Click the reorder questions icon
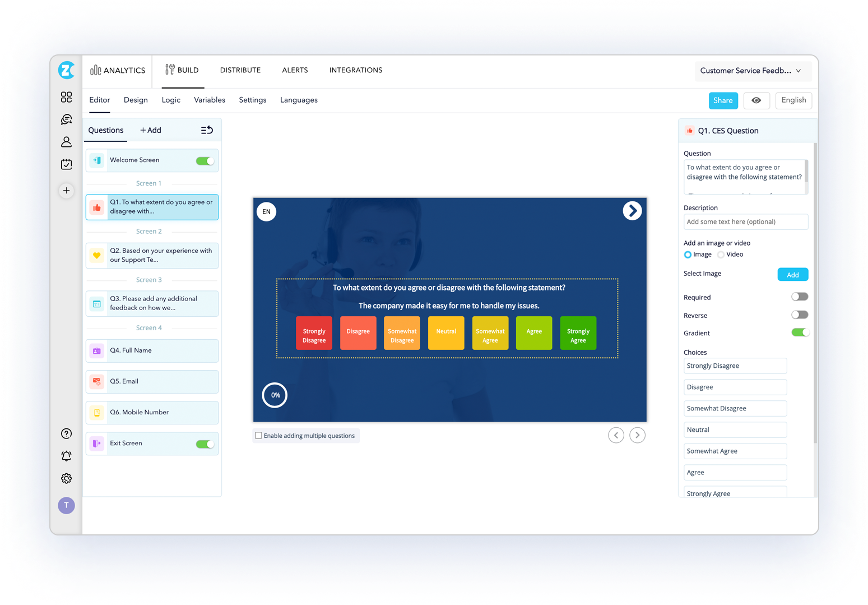Viewport: 868px width, 605px height. click(207, 130)
